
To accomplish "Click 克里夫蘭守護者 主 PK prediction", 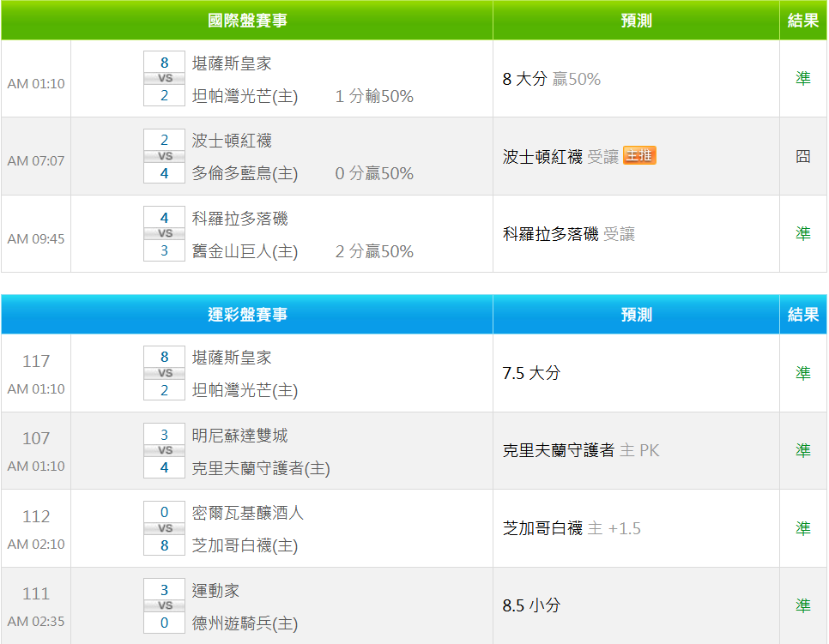I will point(581,450).
